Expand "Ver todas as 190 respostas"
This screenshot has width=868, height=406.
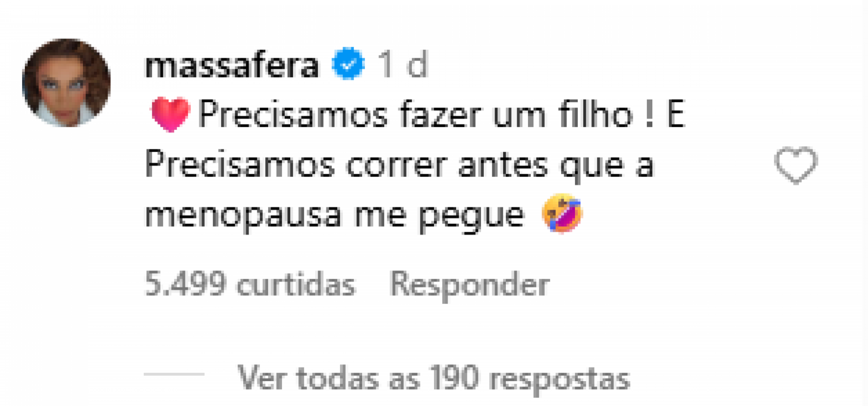point(434,378)
